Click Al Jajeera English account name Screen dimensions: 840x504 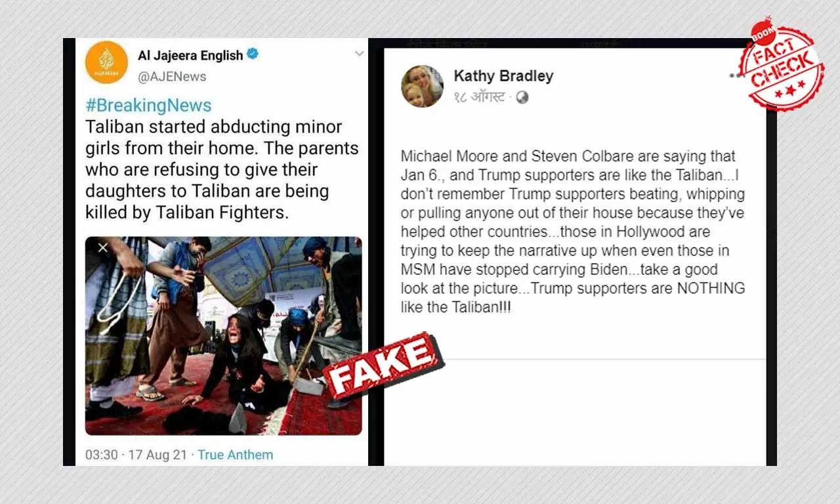(190, 55)
